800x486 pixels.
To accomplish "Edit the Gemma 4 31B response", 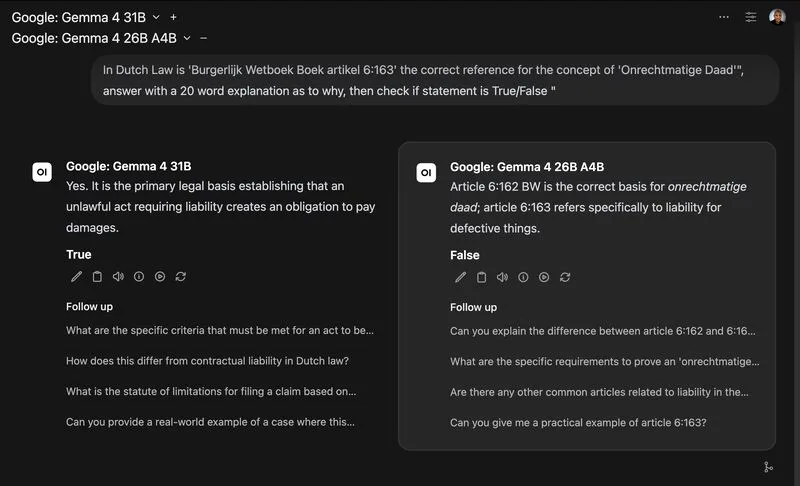I will tap(77, 276).
